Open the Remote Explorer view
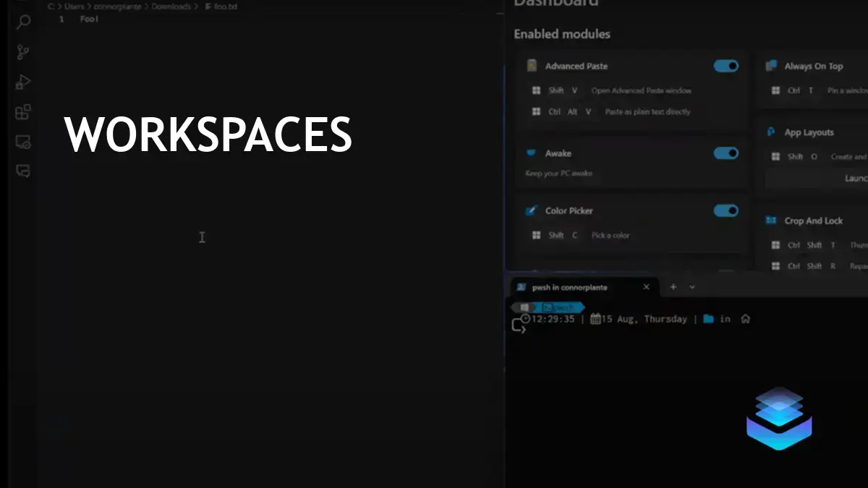The image size is (868, 488). point(22,143)
